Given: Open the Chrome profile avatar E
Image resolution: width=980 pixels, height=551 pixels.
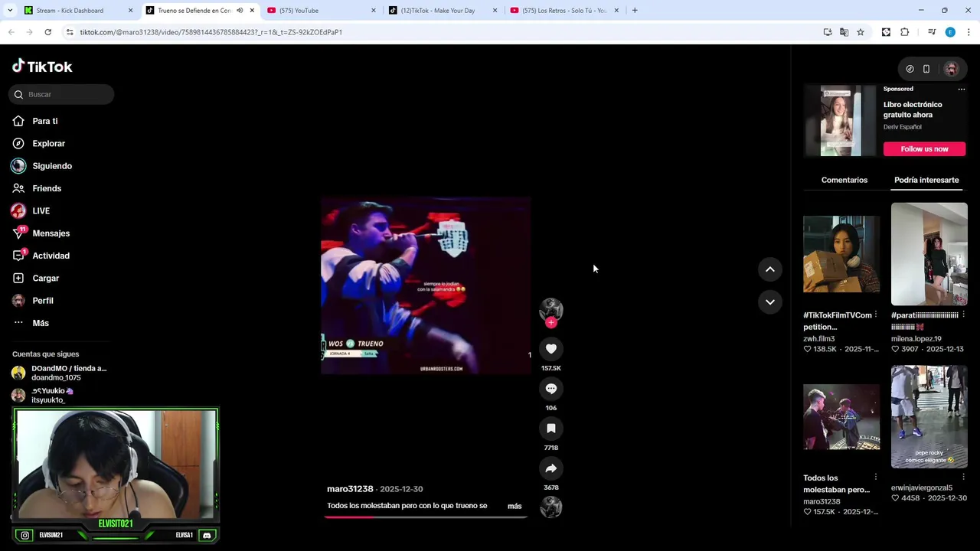Looking at the screenshot, I should (x=950, y=32).
